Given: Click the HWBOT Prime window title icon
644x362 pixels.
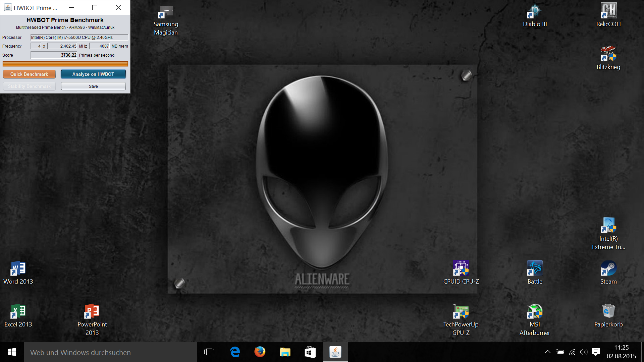Looking at the screenshot, I should coord(8,7).
